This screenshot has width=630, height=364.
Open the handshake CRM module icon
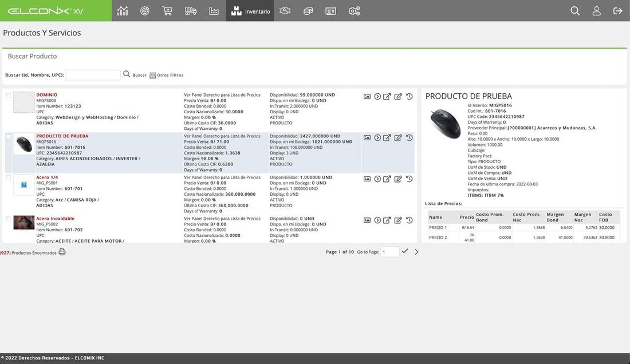coord(285,11)
